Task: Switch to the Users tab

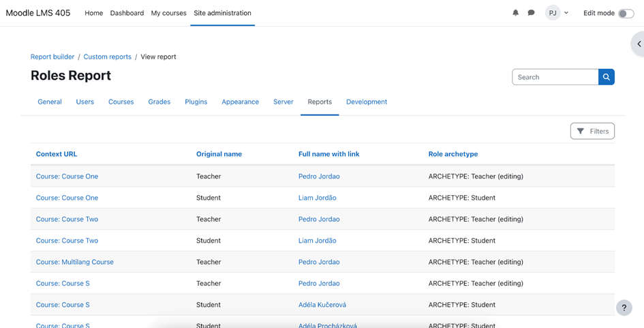Action: 85,102
